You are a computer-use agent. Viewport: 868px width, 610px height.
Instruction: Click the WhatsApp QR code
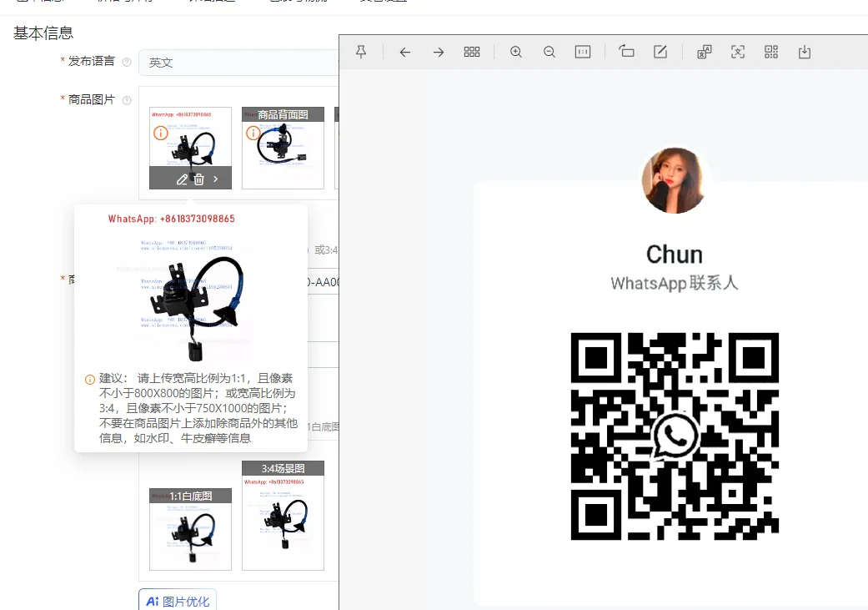point(675,436)
